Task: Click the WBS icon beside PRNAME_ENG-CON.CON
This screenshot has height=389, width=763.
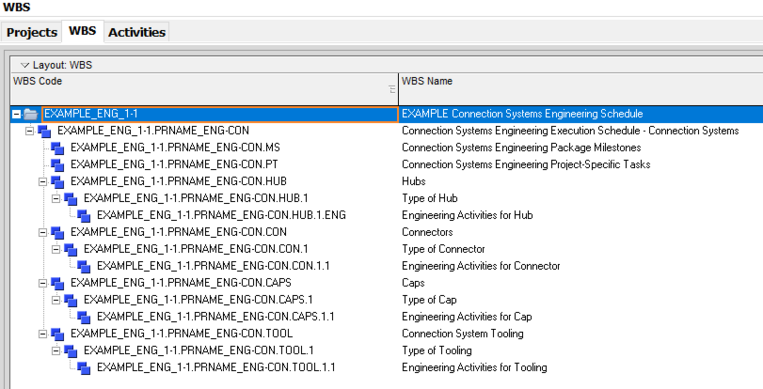Action: point(57,233)
